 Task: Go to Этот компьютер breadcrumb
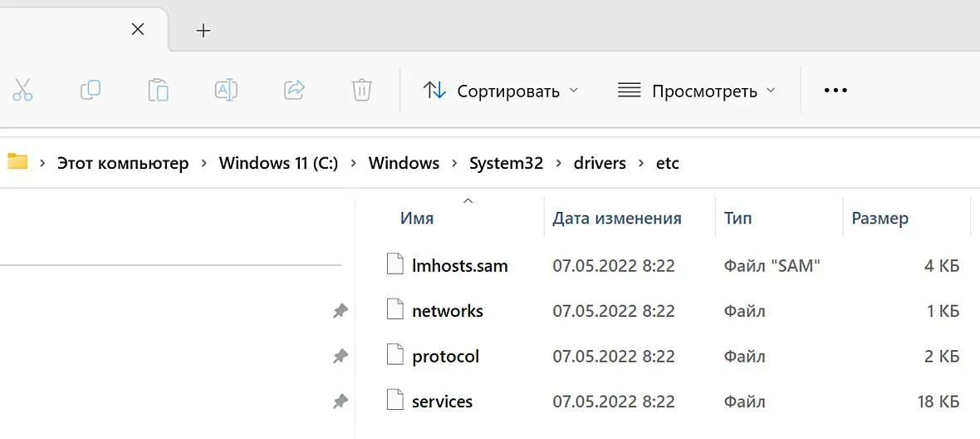(x=123, y=163)
